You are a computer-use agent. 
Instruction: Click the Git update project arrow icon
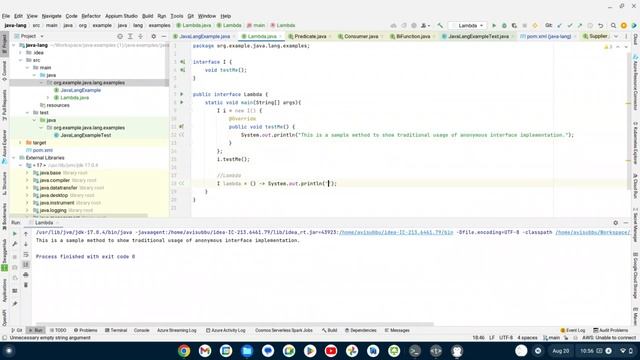coord(560,25)
